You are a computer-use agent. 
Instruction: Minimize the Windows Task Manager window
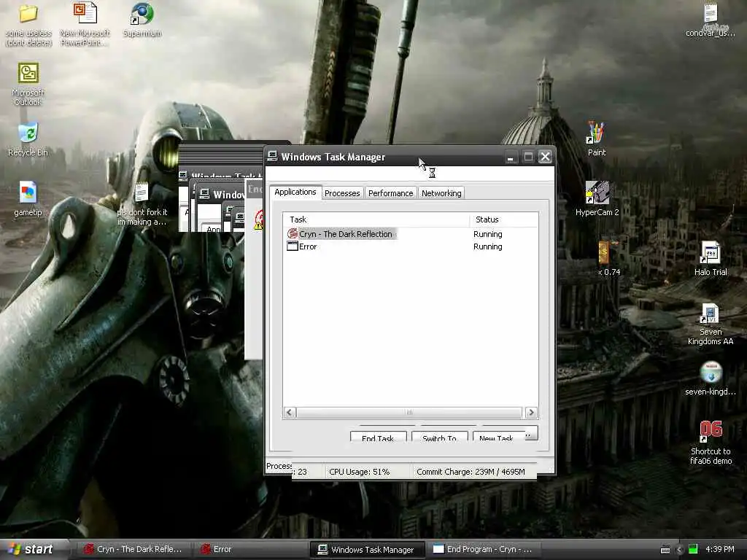point(511,157)
